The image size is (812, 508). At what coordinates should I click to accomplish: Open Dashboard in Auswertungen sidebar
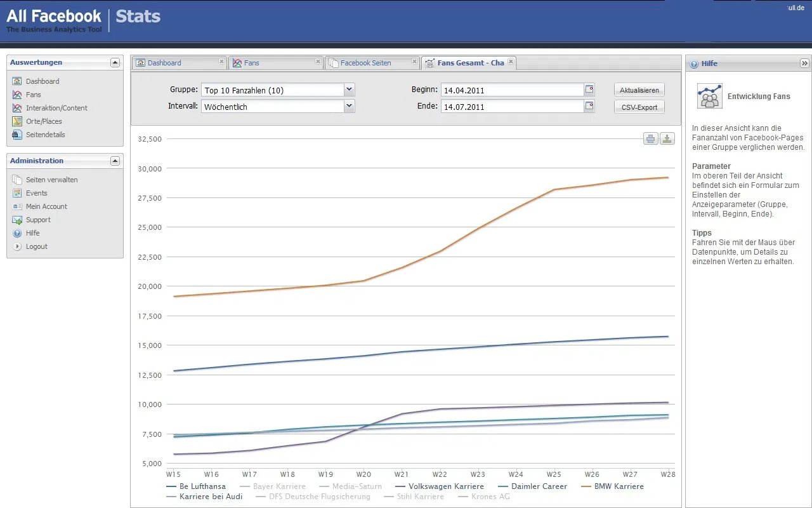coord(43,81)
